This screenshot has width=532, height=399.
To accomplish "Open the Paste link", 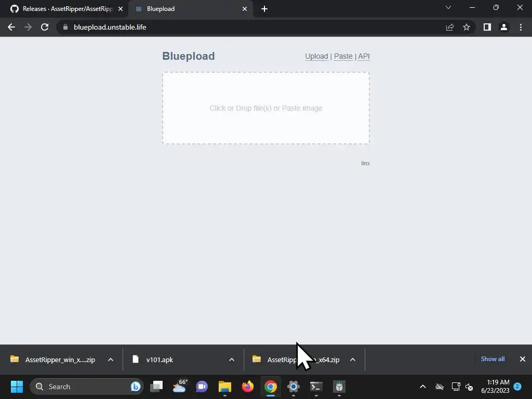I will pos(343,56).
